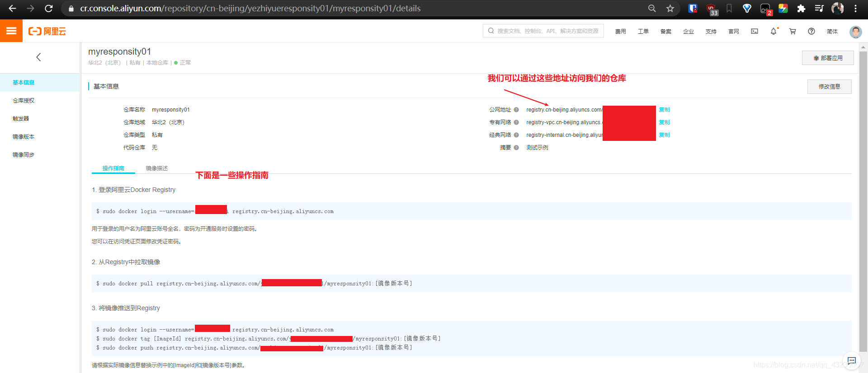The width and height of the screenshot is (868, 373).
Task: Click the Aliyun (阿里云) logo
Action: coord(47,31)
